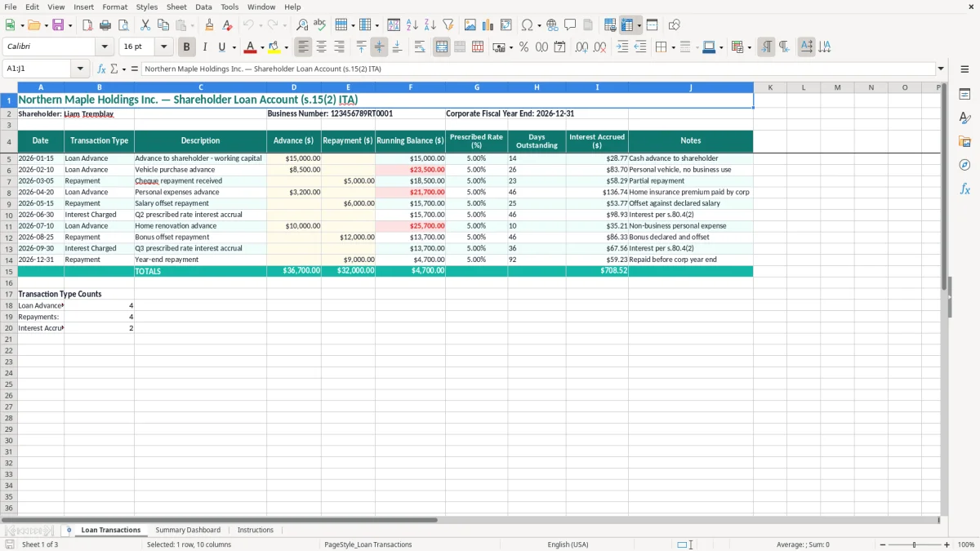Image resolution: width=980 pixels, height=551 pixels.
Task: Click the add new sheet button
Action: (x=69, y=530)
